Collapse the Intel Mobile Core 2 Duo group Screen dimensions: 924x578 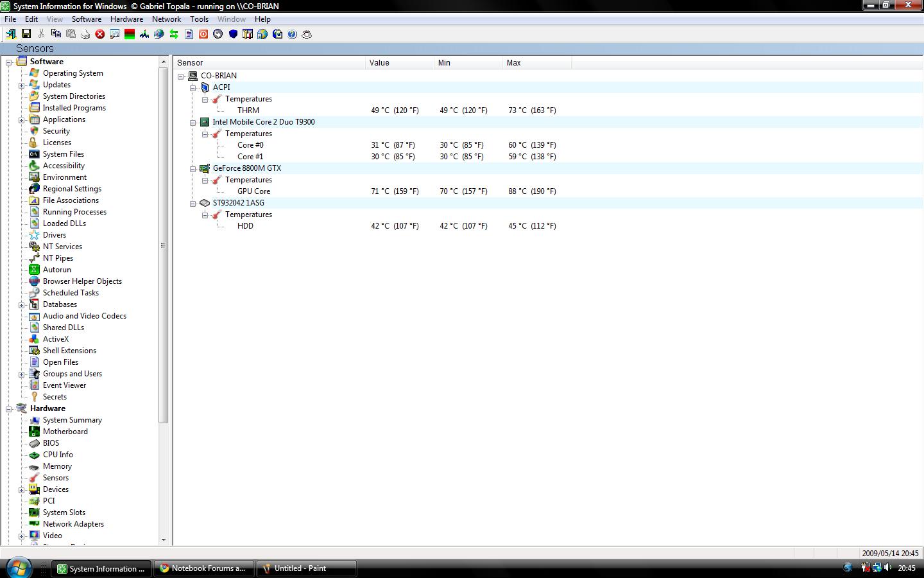193,123
